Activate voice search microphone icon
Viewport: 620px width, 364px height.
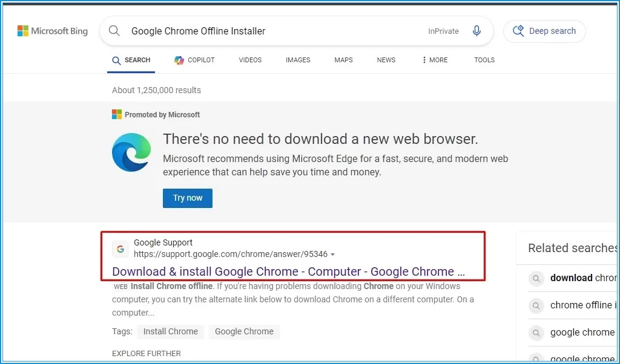pyautogui.click(x=477, y=31)
